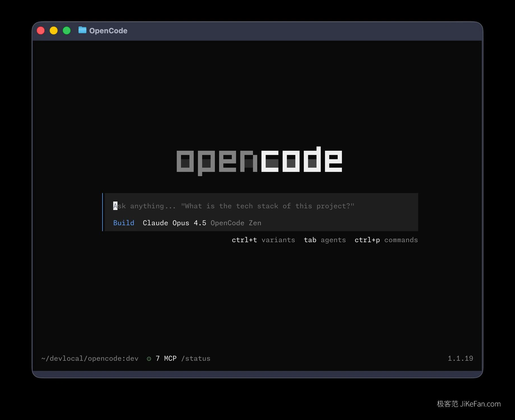Select the Build agent label
This screenshot has height=420, width=515.
tap(124, 223)
